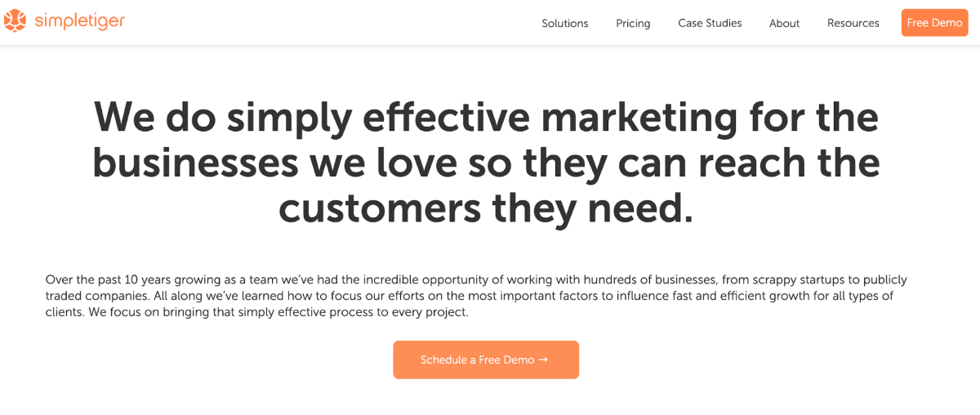Click the paragraph line starting 'traded companies'

pyautogui.click(x=470, y=296)
